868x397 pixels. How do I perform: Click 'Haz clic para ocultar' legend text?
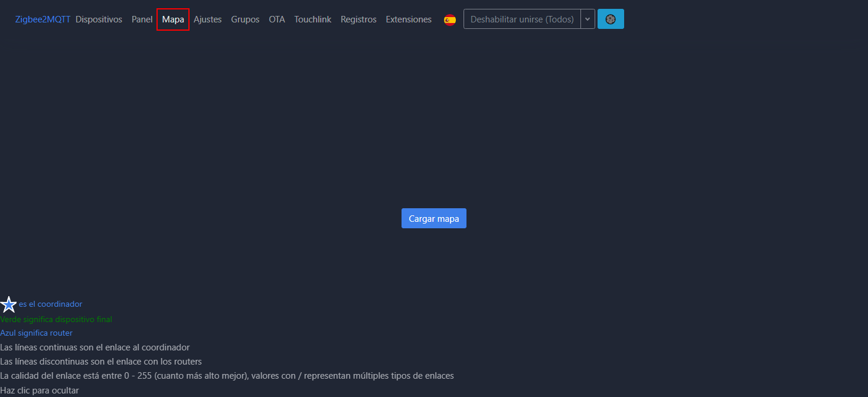pyautogui.click(x=40, y=391)
